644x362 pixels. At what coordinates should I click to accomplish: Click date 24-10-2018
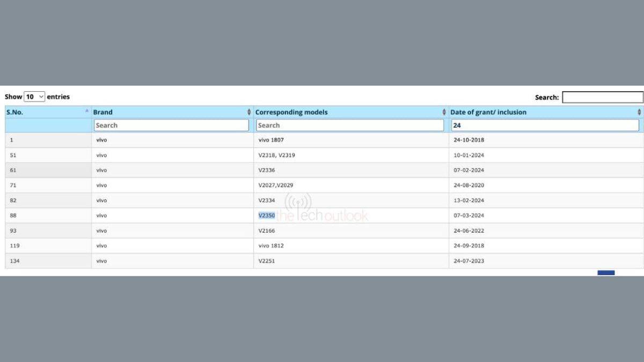click(x=469, y=140)
